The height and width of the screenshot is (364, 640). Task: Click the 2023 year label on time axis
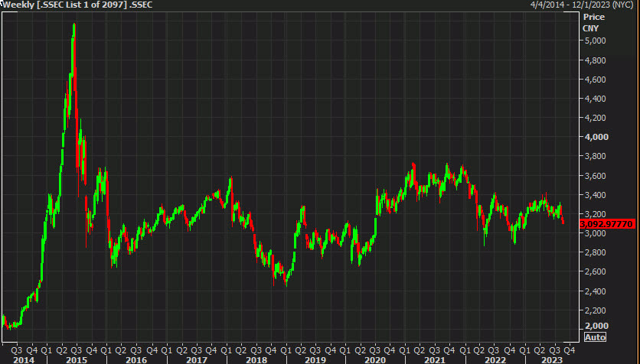tap(552, 360)
